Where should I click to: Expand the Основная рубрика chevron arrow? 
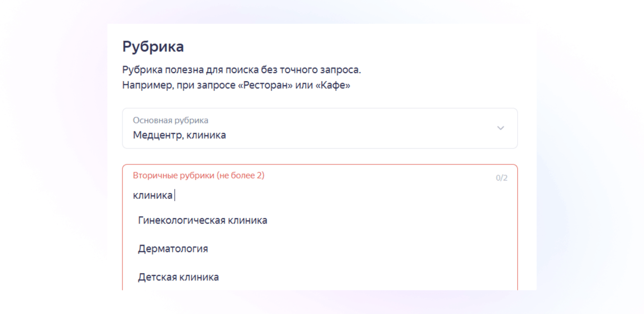500,128
